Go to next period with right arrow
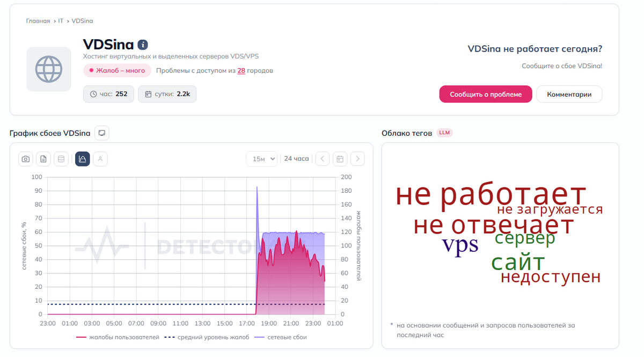The width and height of the screenshot is (644, 357). 357,159
